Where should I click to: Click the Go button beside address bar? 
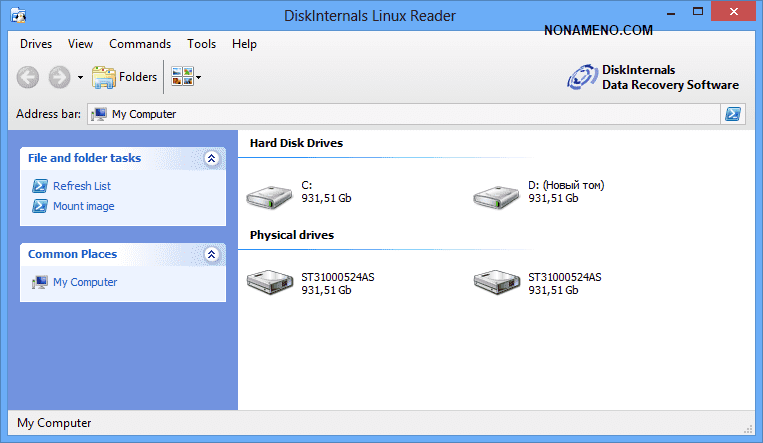point(733,114)
